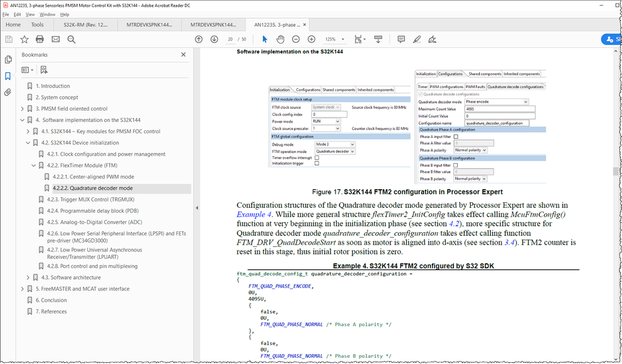Save the document with the floppy disk icon
The image size is (622, 364).
[x=9, y=39]
